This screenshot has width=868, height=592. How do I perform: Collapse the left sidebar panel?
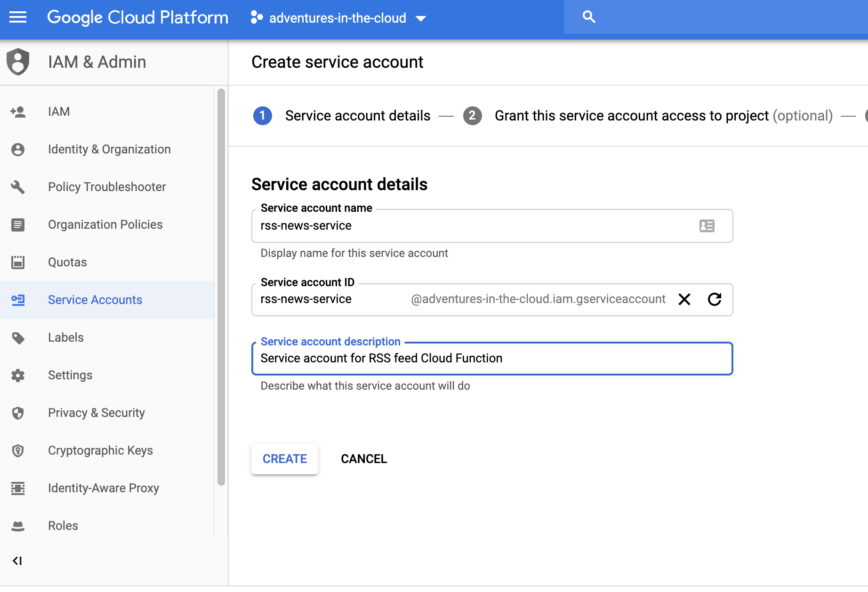17,560
